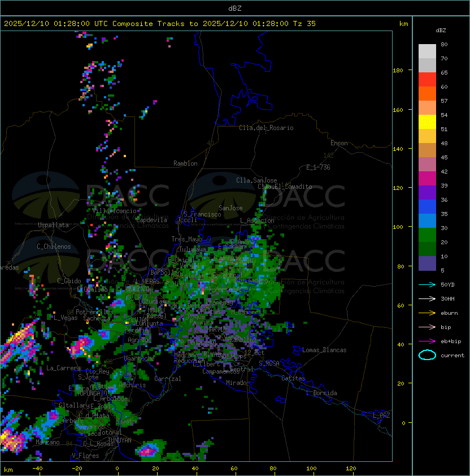The width and height of the screenshot is (470, 476).
Task: Pick the grey 65–70 dBZ swatch
Action: click(427, 65)
